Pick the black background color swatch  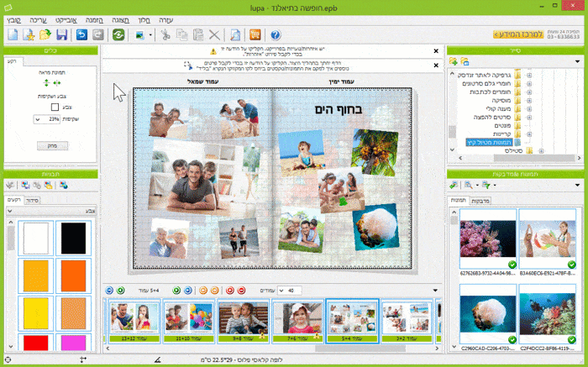click(x=75, y=239)
